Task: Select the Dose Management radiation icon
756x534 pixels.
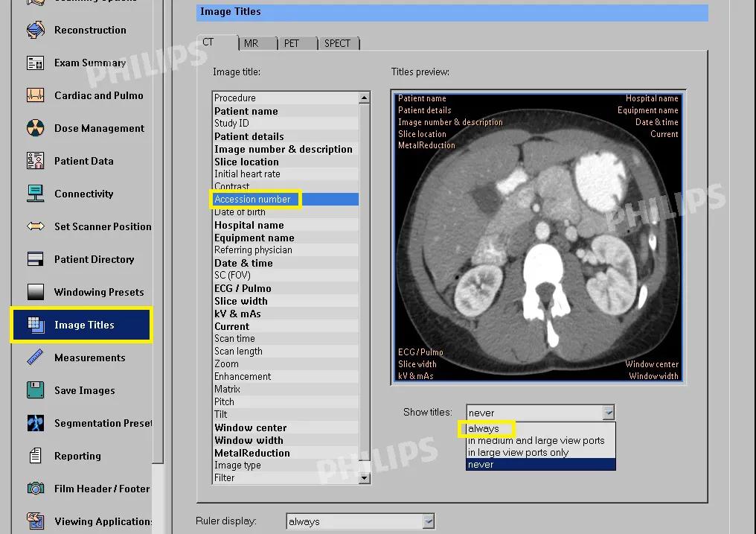Action: 35,129
